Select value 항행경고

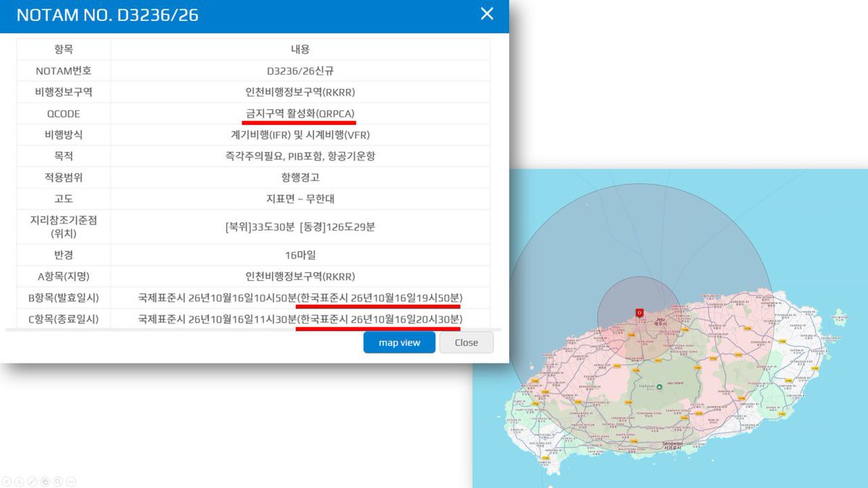point(299,177)
